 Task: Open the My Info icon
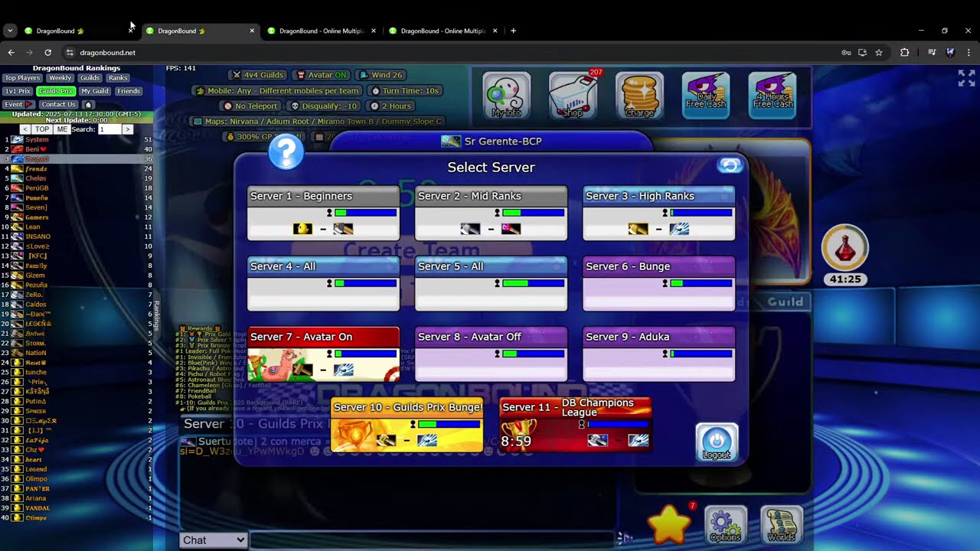coord(506,96)
